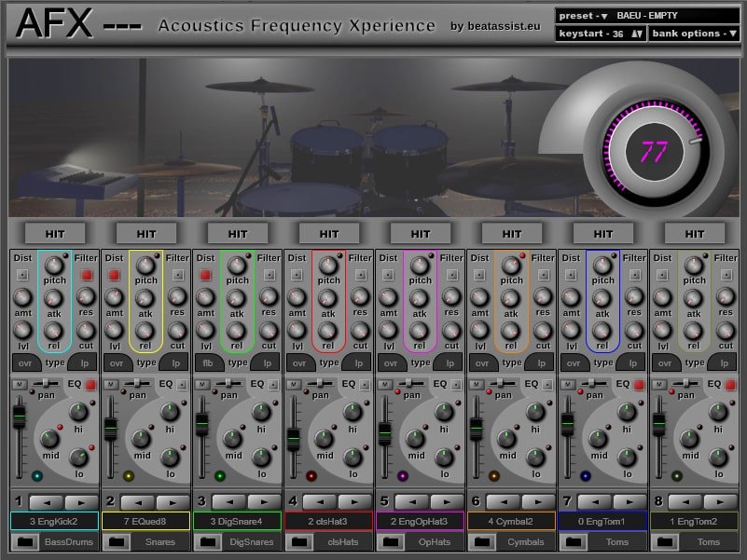Click the amt knob on channel 3

(205, 297)
